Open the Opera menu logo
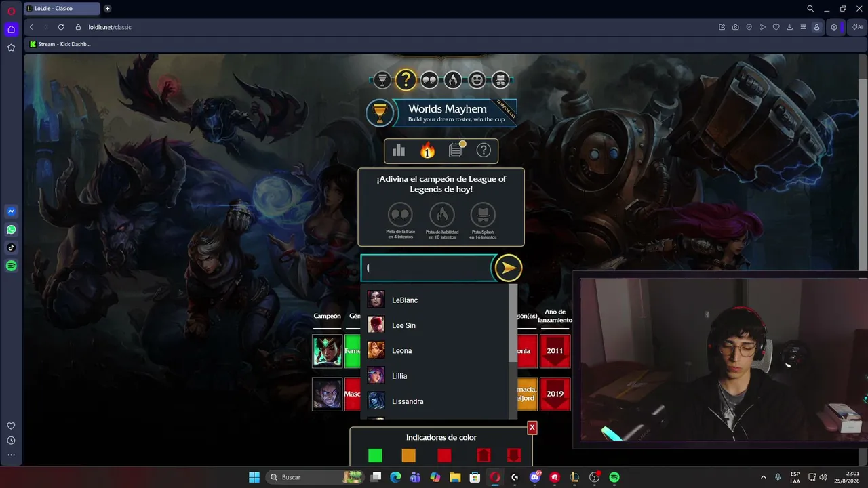Viewport: 868px width, 488px height. (11, 11)
